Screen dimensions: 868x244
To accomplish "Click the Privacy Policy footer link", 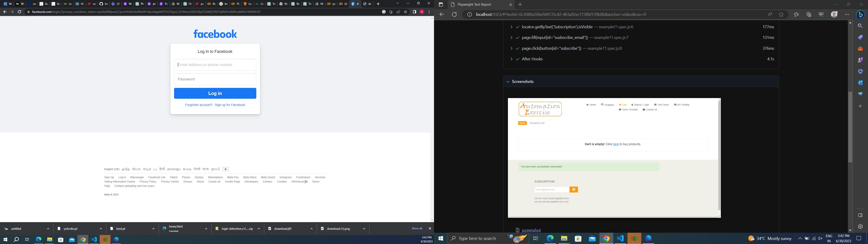I will tap(148, 182).
